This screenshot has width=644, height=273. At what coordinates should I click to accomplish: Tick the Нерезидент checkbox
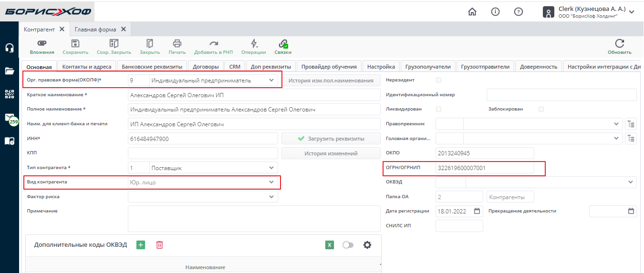click(x=438, y=80)
